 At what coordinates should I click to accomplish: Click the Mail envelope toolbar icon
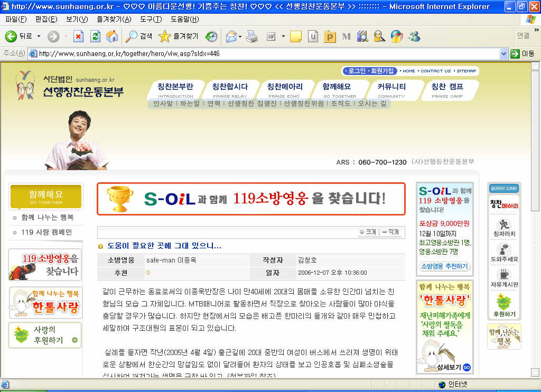[x=231, y=36]
